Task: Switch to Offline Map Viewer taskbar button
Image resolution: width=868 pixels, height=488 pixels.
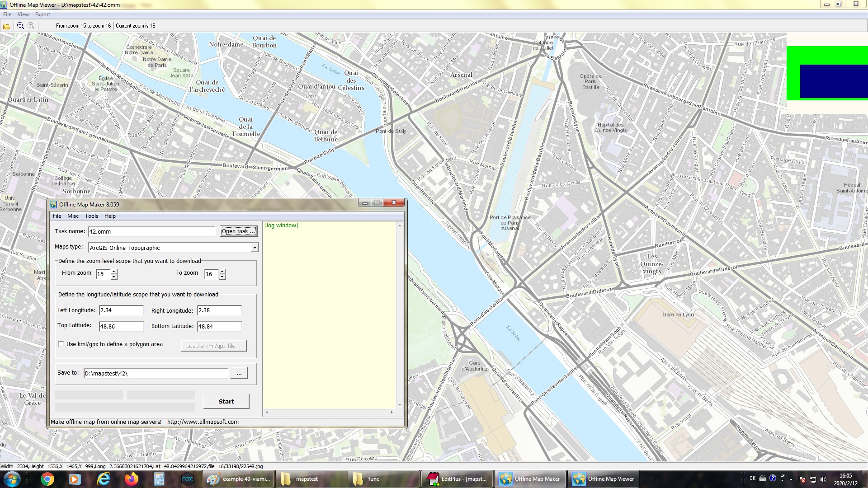Action: [603, 479]
